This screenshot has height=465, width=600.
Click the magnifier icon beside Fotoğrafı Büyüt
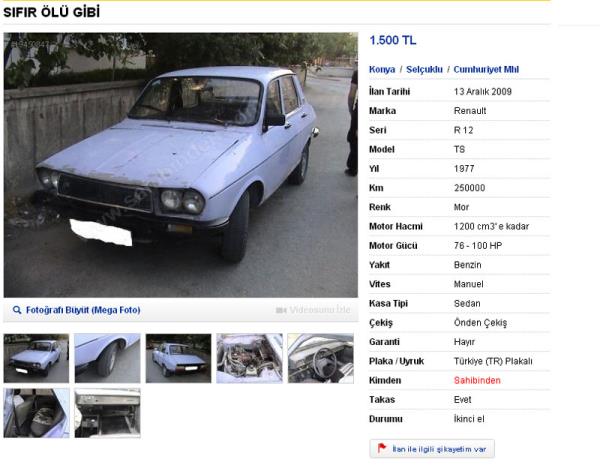click(17, 310)
